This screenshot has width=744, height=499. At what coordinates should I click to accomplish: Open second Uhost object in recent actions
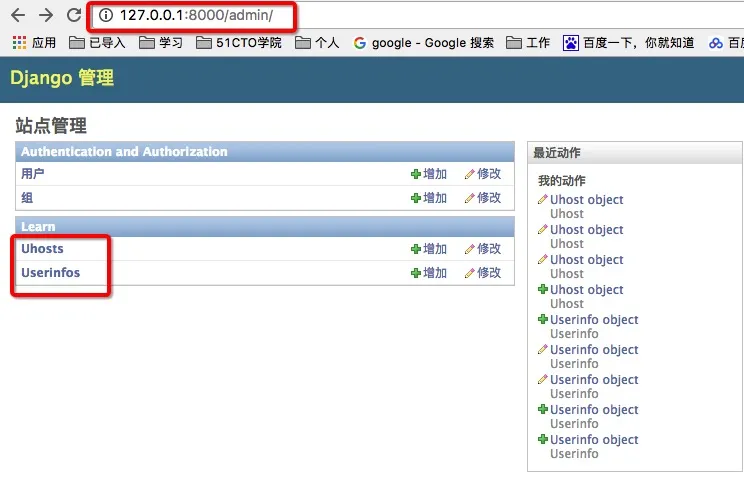586,230
